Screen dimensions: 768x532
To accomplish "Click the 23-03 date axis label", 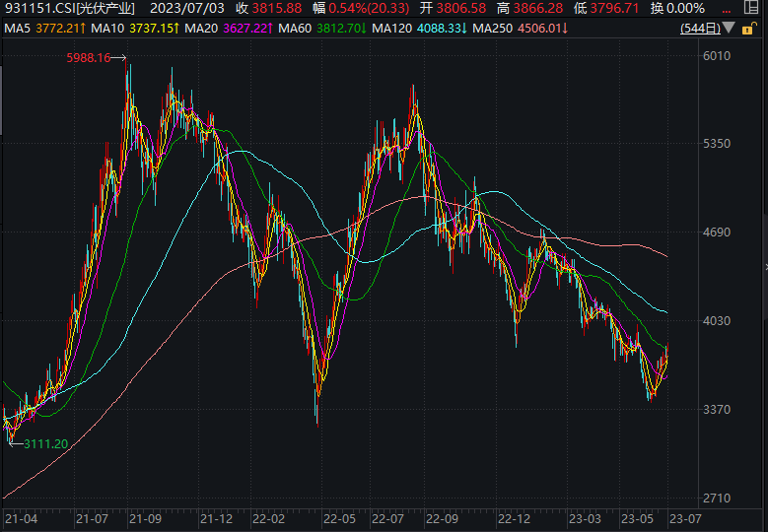I will [585, 519].
